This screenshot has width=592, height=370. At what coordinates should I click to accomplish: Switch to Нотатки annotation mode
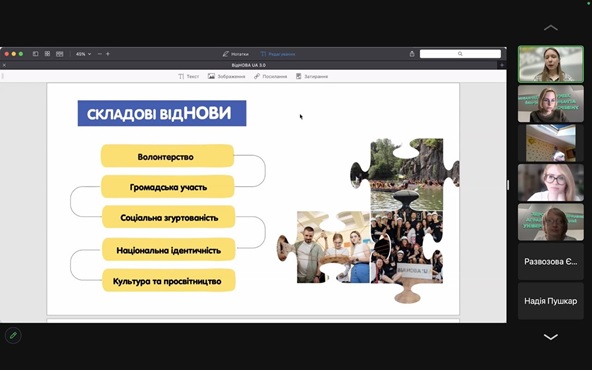coord(236,54)
